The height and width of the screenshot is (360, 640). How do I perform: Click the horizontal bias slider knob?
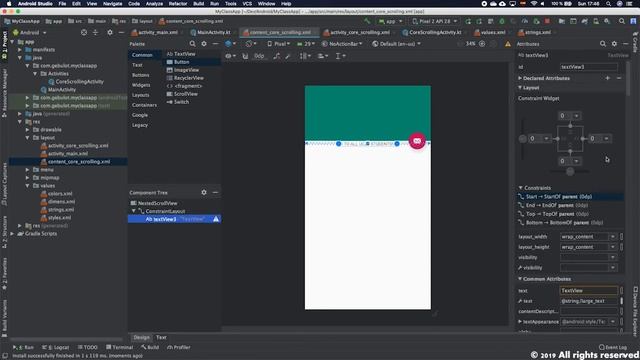[570, 171]
